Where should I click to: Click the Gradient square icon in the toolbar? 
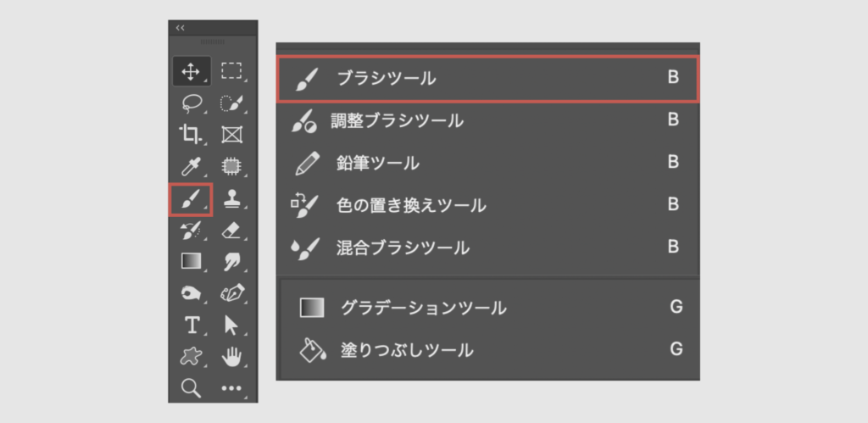(x=191, y=261)
